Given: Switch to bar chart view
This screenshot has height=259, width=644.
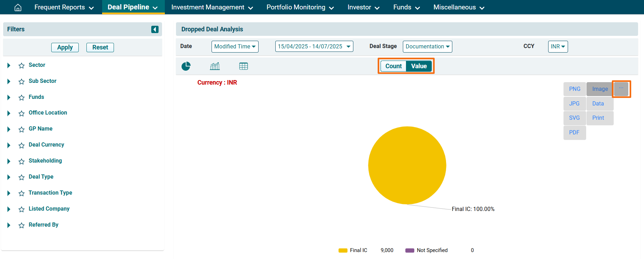Looking at the screenshot, I should (x=215, y=66).
